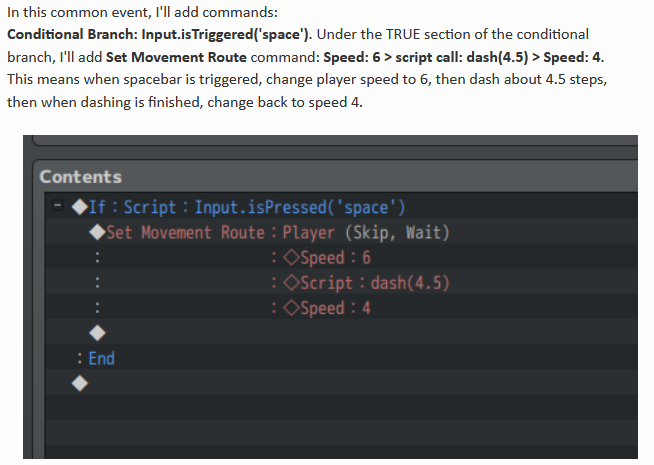Click the diamond beside Set Movement Route
This screenshot has width=654, height=465.
pyautogui.click(x=96, y=233)
